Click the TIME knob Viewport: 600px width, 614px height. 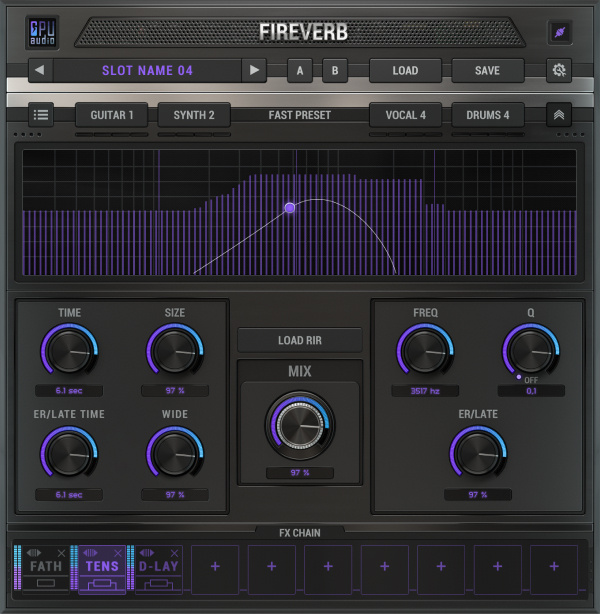(x=69, y=350)
